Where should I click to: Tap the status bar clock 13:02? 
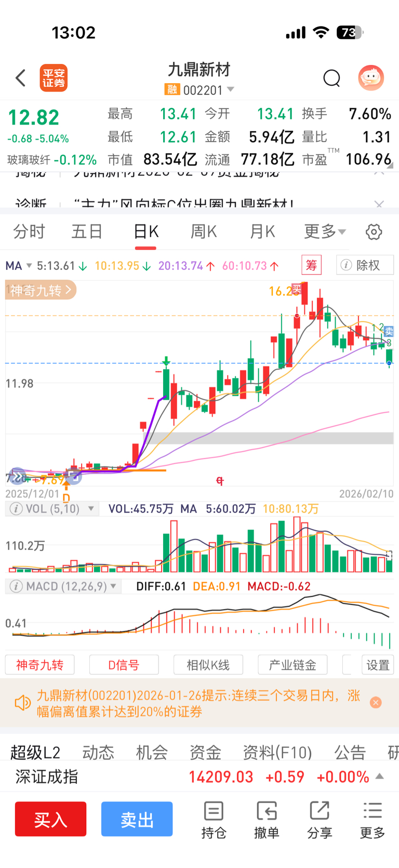pos(74,33)
